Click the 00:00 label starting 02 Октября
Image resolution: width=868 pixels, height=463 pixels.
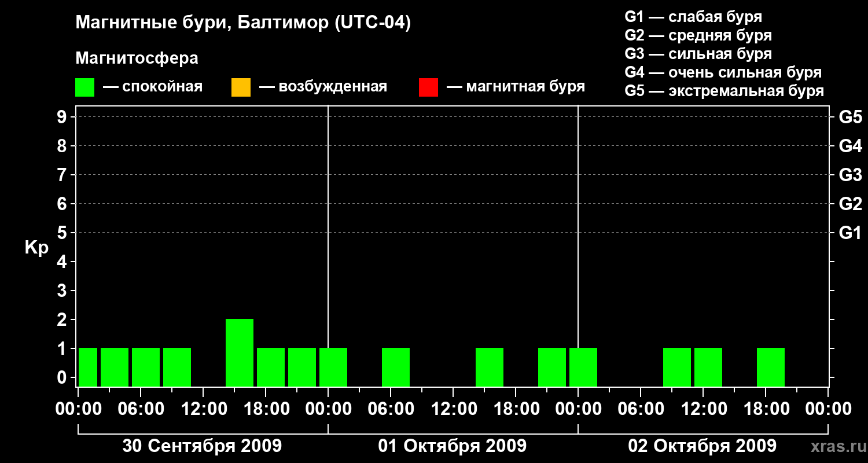[578, 409]
